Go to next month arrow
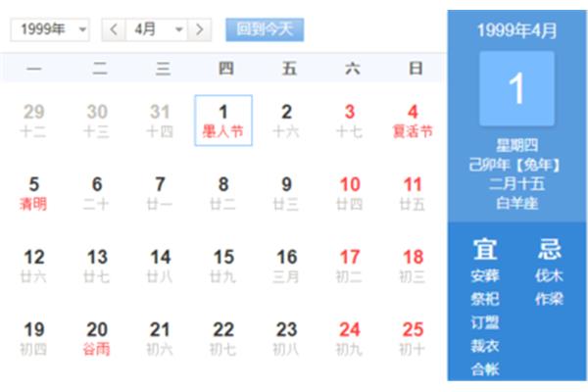 [x=200, y=29]
